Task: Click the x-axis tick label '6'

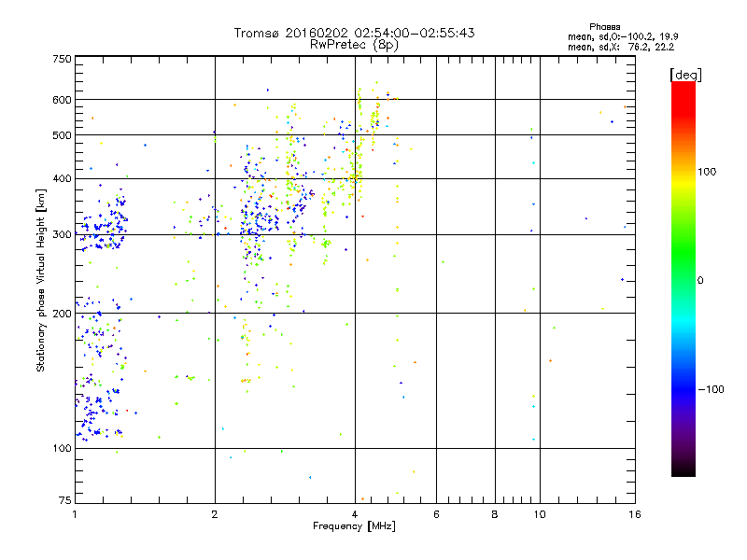Action: point(436,514)
